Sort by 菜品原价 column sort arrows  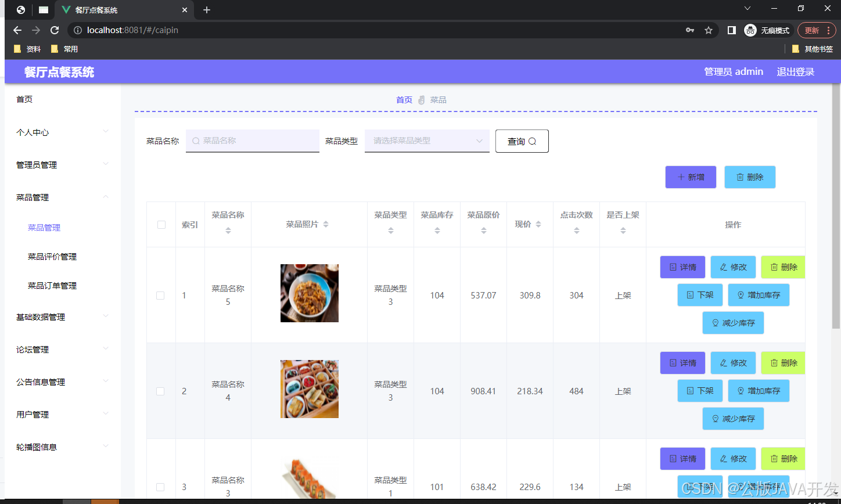tap(484, 231)
